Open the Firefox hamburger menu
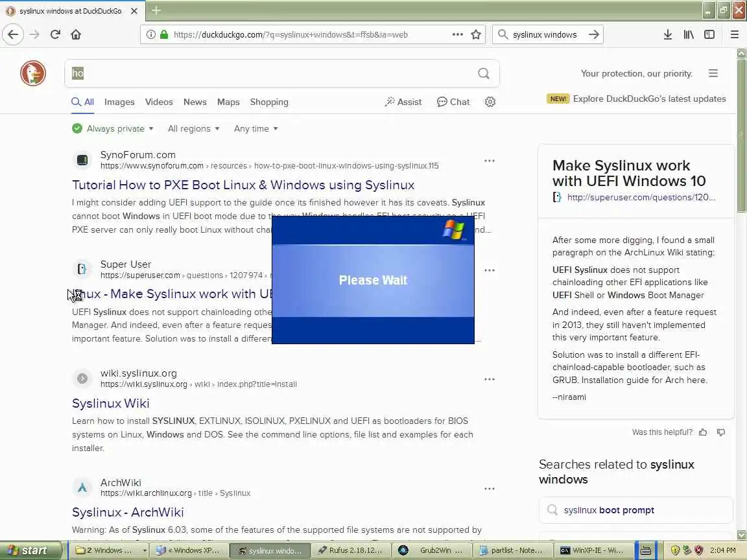Image resolution: width=747 pixels, height=560 pixels. pos(734,34)
